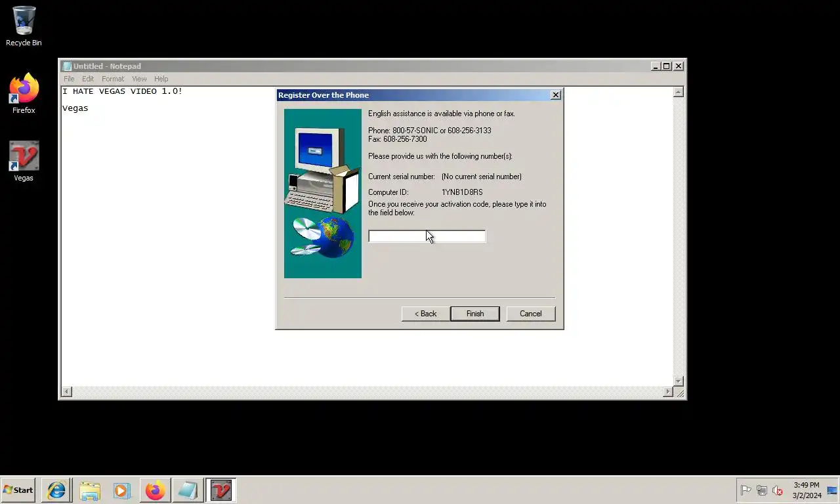Open the File menu in Notepad
The width and height of the screenshot is (840, 504).
click(69, 79)
